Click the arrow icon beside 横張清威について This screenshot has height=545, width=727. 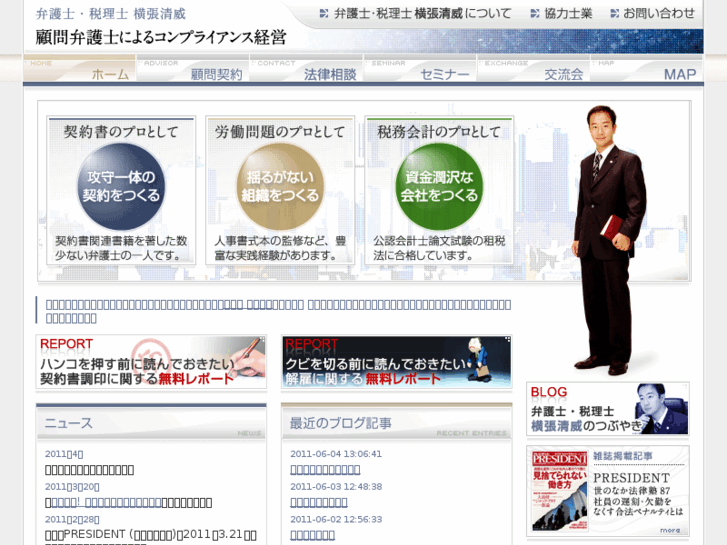324,13
